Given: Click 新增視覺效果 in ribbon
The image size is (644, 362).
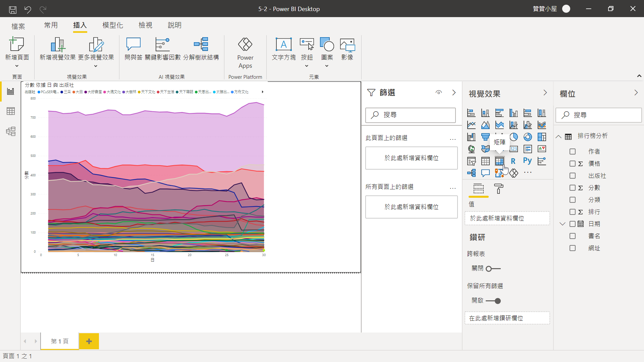Looking at the screenshot, I should pos(58,49).
